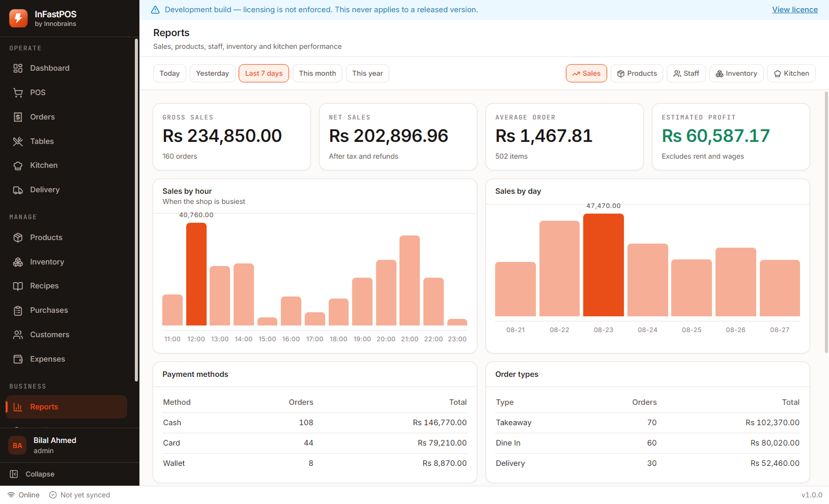The image size is (829, 504).
Task: Open POS via the cart icon
Action: click(18, 93)
